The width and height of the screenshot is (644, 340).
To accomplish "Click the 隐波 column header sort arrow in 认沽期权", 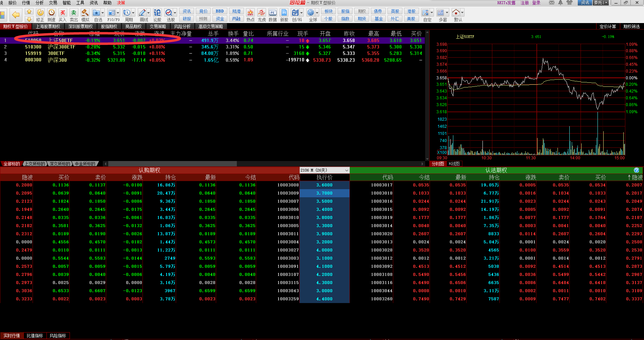I will coord(629,177).
